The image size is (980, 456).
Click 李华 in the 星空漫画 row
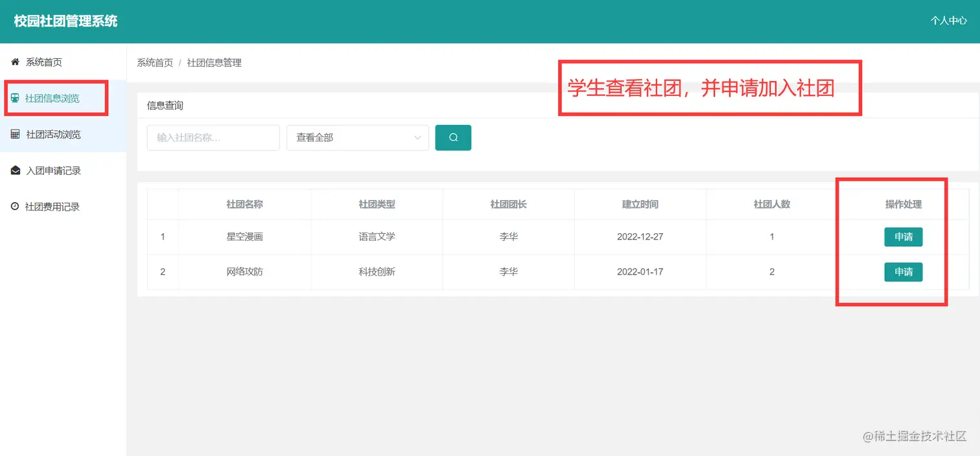509,237
